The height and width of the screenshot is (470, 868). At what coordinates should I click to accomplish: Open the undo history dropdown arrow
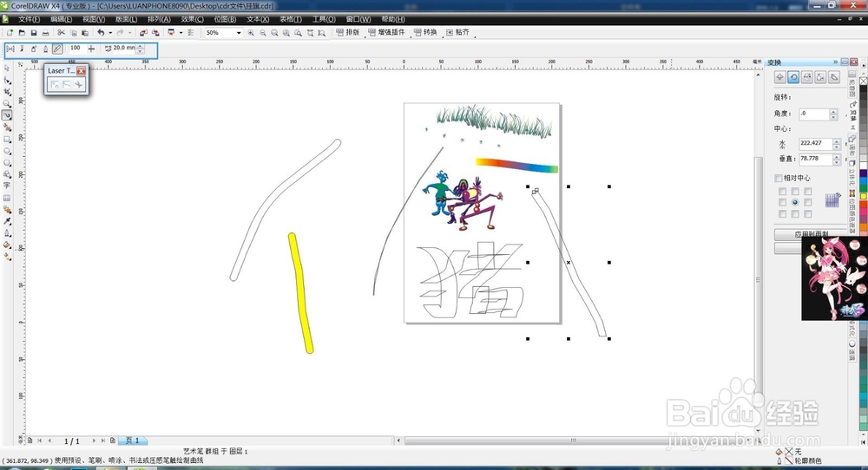point(109,33)
